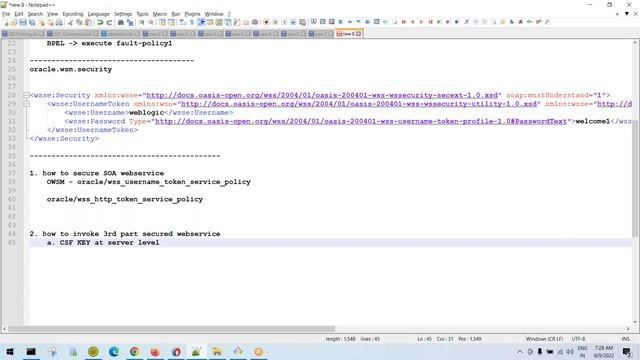Open the Edit menu
This screenshot has width=640, height=360.
tap(19, 14)
